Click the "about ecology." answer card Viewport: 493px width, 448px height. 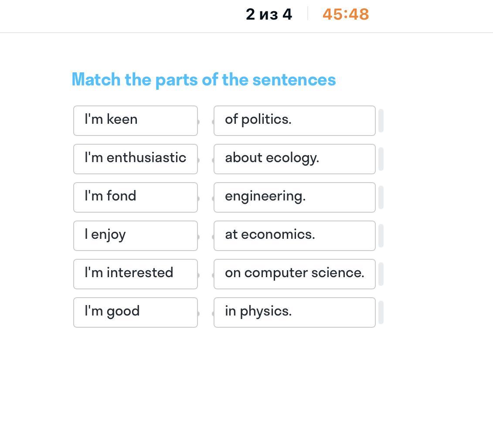(294, 159)
